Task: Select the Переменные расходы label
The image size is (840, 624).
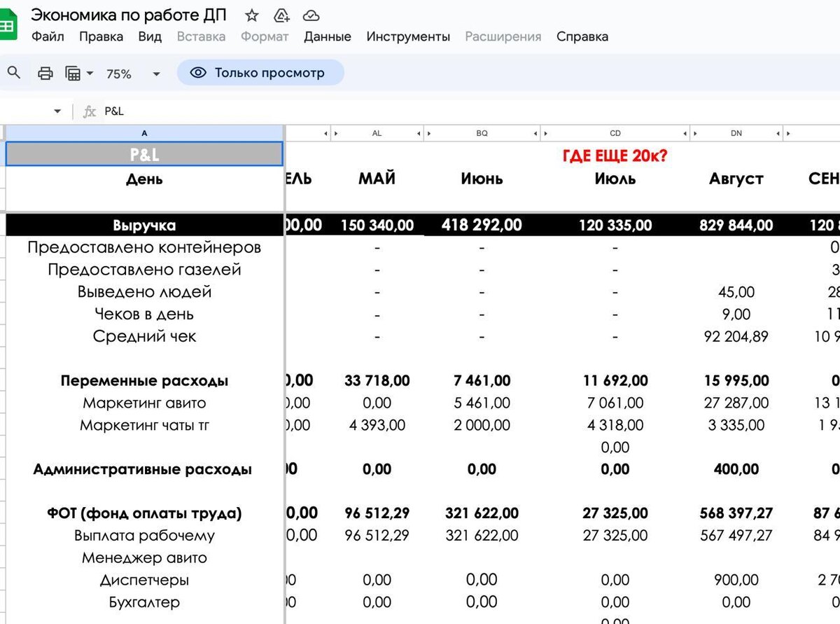Action: (144, 381)
